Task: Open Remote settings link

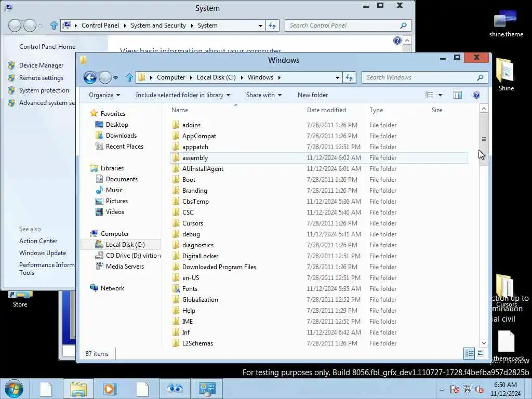Action: [x=42, y=78]
